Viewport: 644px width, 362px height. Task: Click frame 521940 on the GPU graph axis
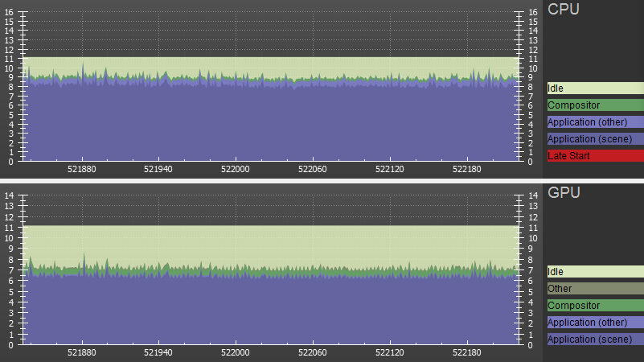coord(158,352)
